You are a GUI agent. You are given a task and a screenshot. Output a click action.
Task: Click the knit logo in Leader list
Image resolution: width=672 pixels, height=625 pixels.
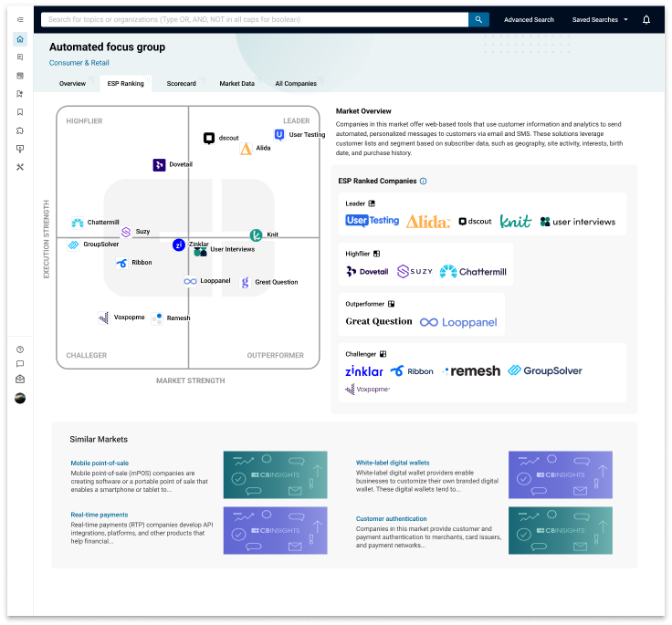[x=516, y=221]
